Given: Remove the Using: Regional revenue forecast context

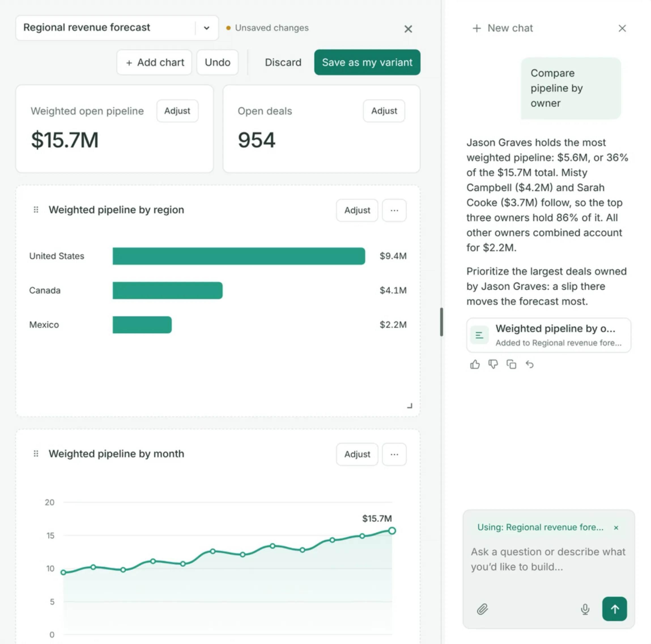Looking at the screenshot, I should click(616, 528).
